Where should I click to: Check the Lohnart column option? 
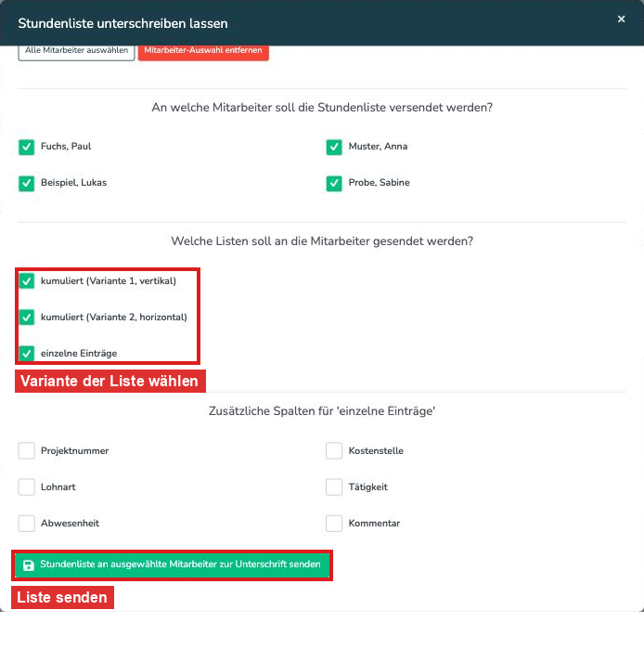(27, 487)
